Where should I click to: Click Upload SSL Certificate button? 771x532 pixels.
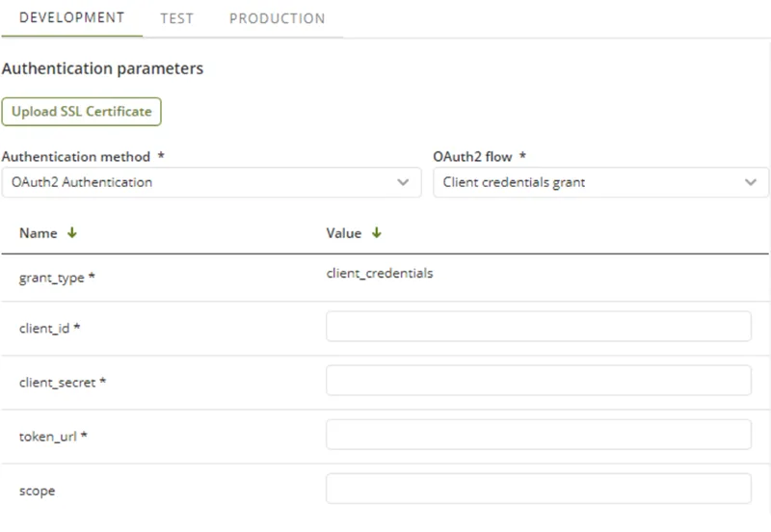82,112
